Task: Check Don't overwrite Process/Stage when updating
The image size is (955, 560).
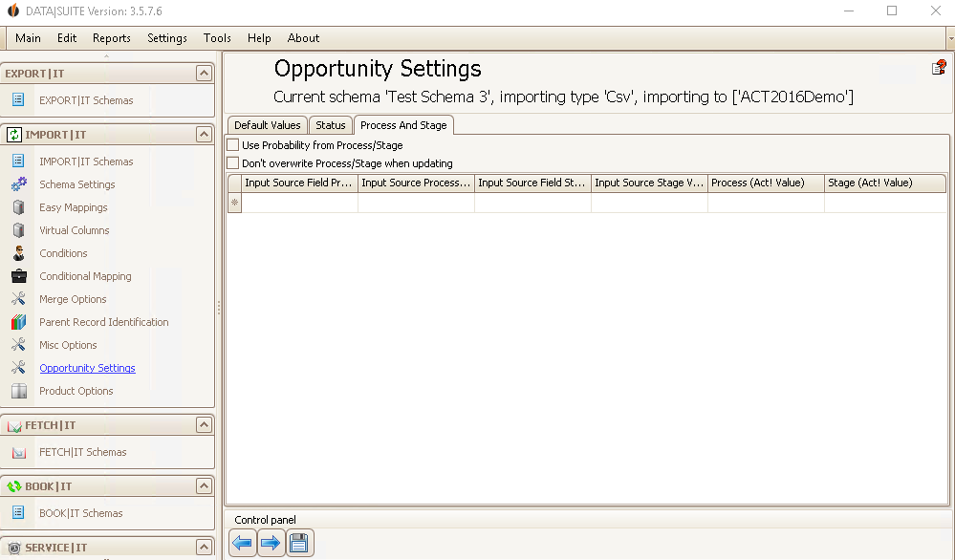Action: [232, 163]
